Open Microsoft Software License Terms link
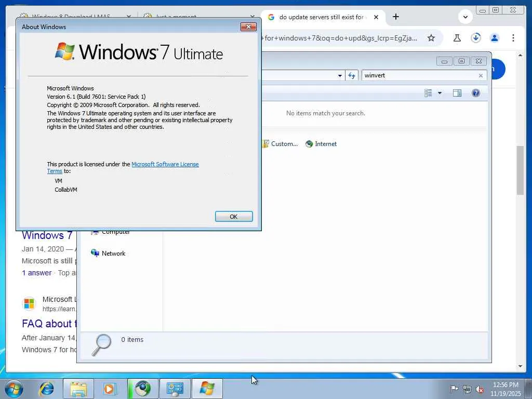532x399 pixels. click(x=165, y=164)
